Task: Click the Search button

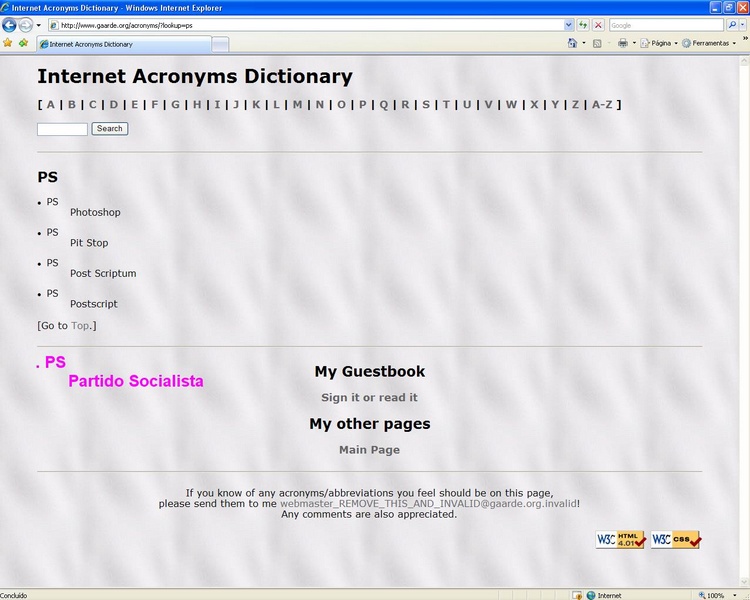Action: 110,129
